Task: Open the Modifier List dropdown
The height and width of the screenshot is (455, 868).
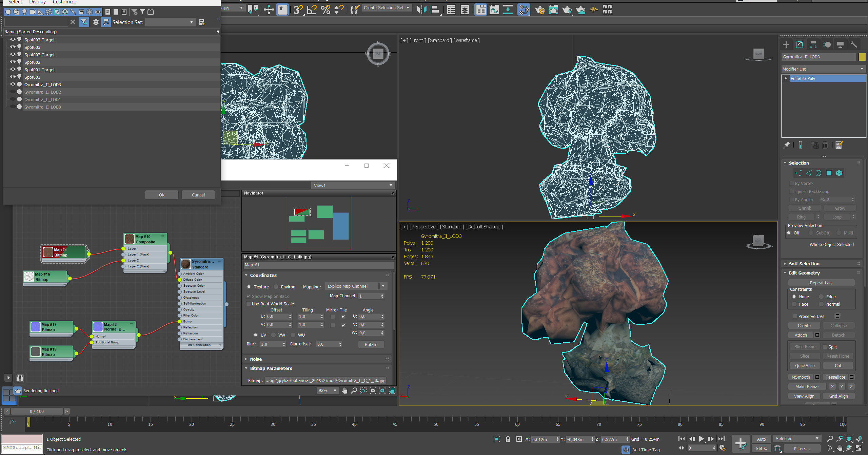Action: pyautogui.click(x=824, y=69)
